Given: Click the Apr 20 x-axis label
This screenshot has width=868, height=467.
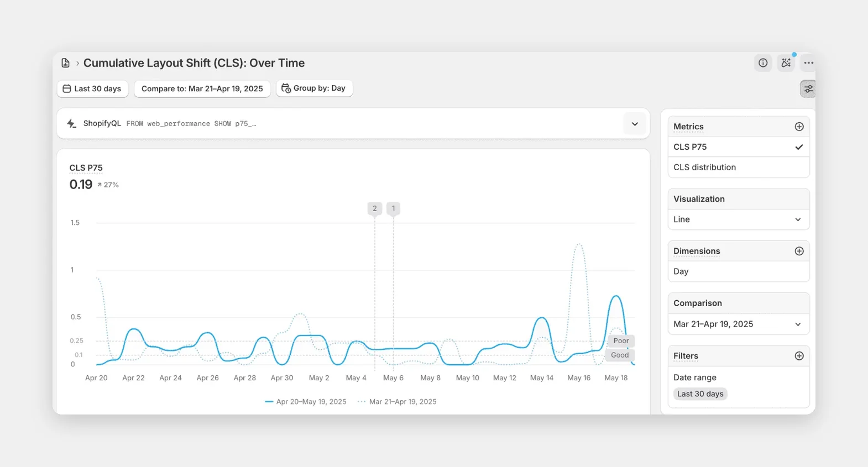Looking at the screenshot, I should click(96, 378).
